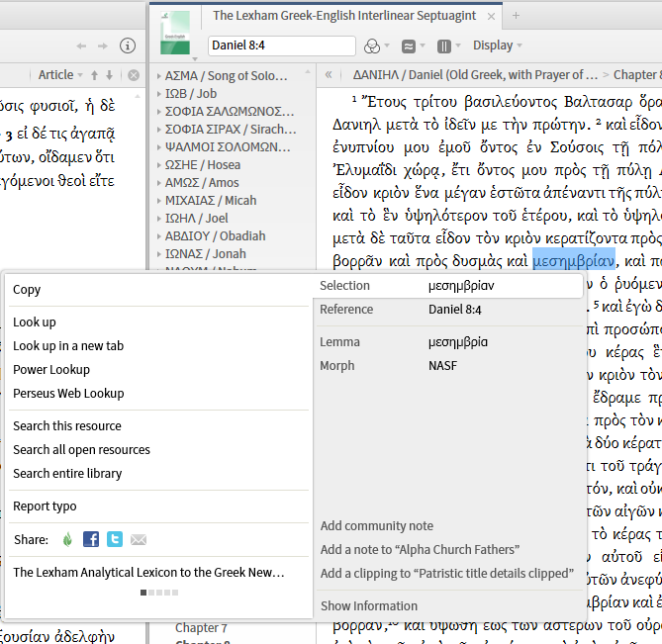
Task: Click the back navigation arrow in left panel
Action: click(x=81, y=46)
